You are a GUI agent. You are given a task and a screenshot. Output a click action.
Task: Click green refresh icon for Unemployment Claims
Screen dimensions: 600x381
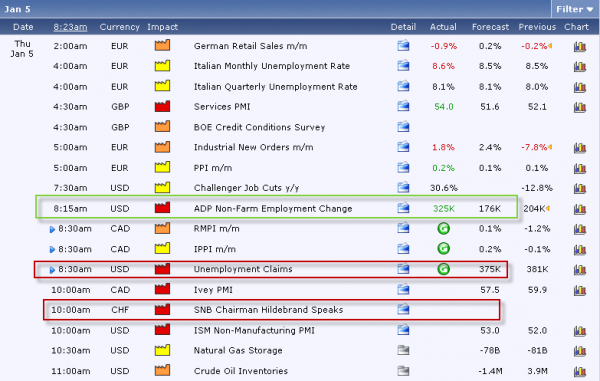(443, 269)
